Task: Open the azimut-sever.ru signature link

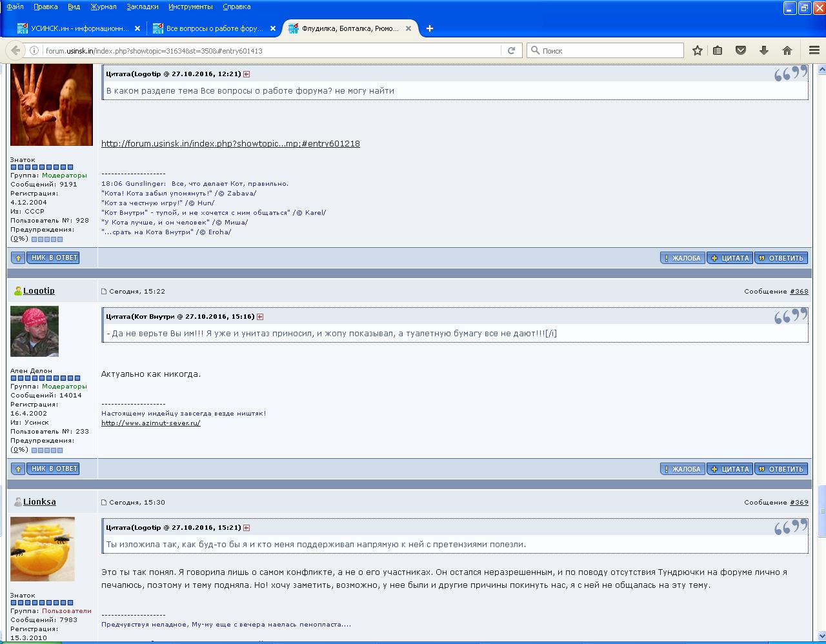Action: coord(150,423)
